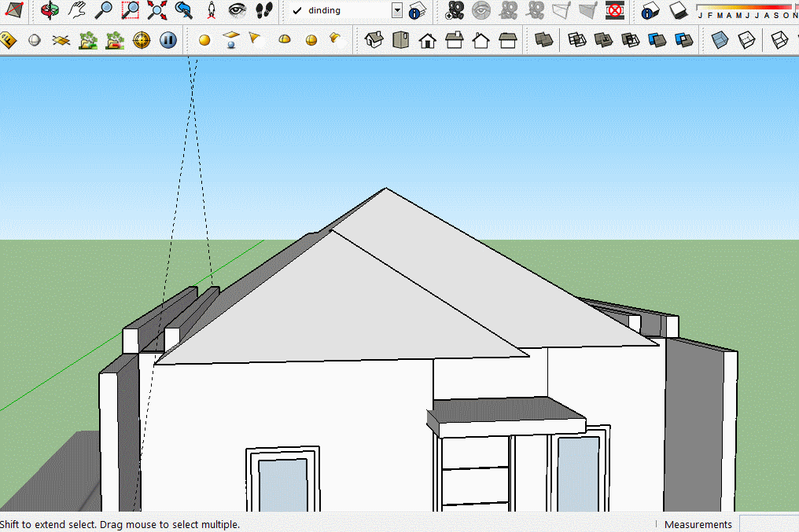This screenshot has width=799, height=532.
Task: Toggle camera lock icon
Action: (507, 10)
